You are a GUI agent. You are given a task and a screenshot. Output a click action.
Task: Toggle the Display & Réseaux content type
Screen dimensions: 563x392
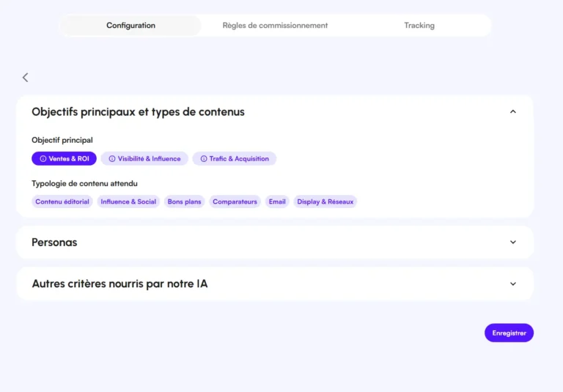[325, 201]
